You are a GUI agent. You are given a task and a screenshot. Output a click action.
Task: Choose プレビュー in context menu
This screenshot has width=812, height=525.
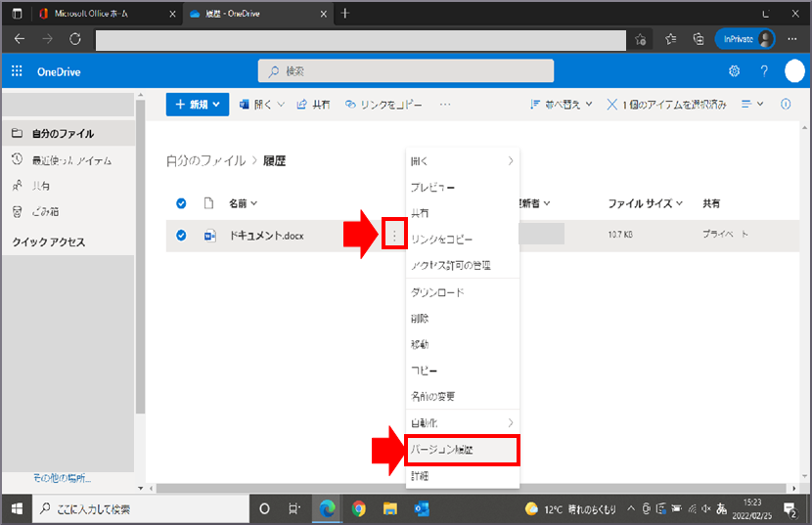pos(463,188)
